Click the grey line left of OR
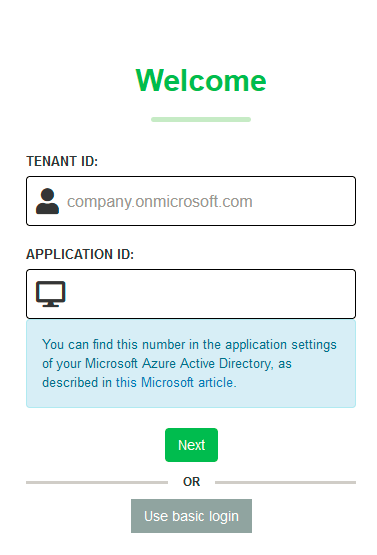This screenshot has width=377, height=555. click(97, 482)
